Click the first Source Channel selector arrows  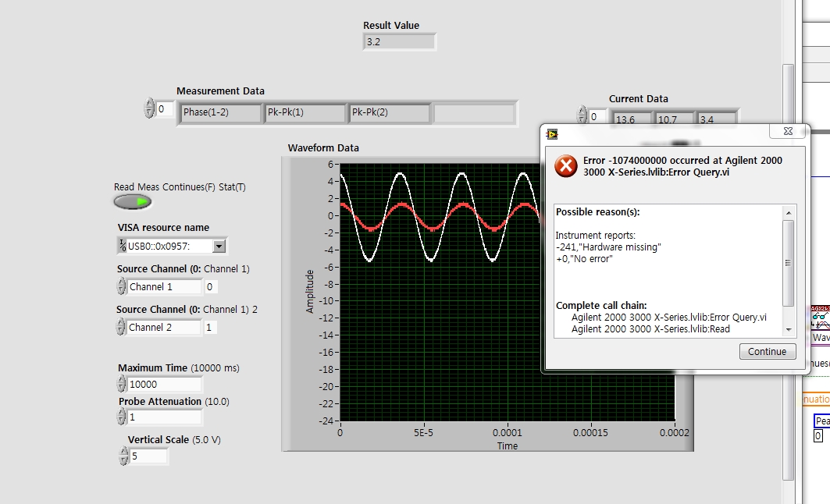[x=121, y=287]
